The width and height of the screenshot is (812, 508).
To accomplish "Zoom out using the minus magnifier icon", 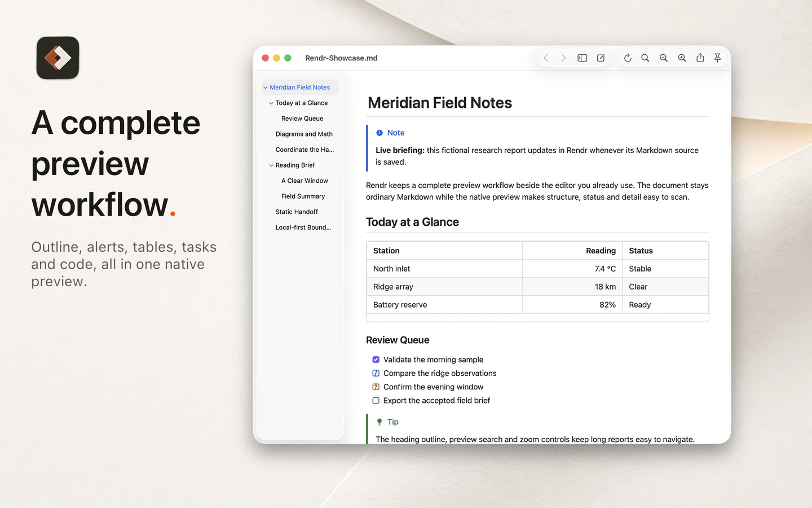I will 664,58.
